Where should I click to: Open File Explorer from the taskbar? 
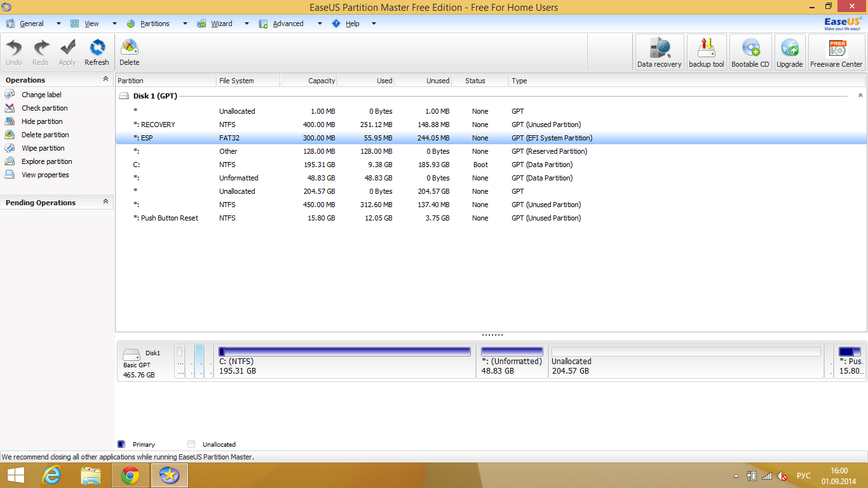point(91,475)
